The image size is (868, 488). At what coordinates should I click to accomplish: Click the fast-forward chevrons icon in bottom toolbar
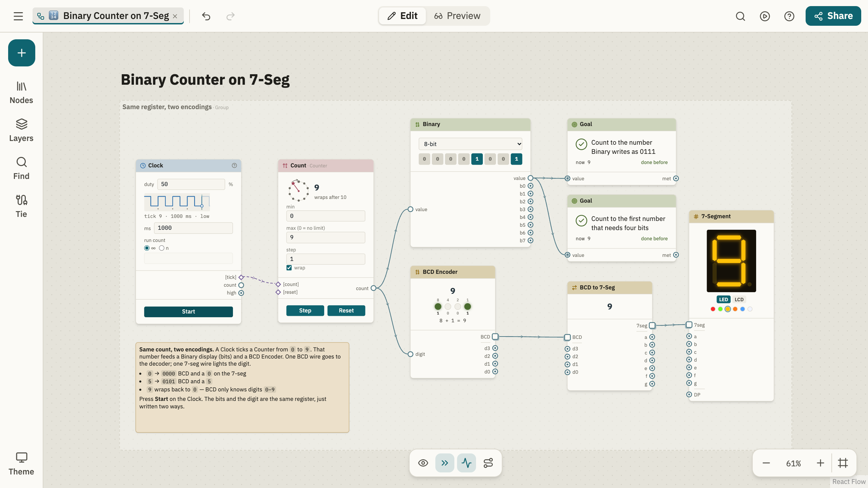click(445, 463)
